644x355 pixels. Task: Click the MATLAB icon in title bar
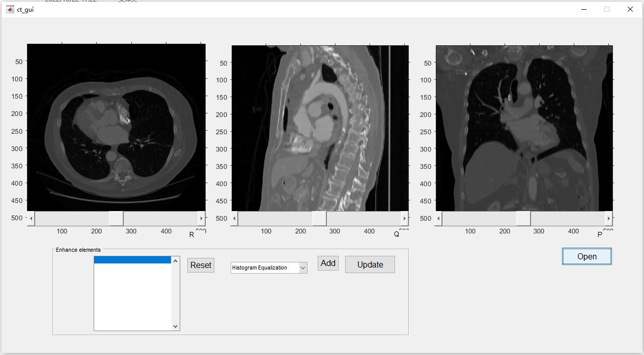(x=10, y=9)
